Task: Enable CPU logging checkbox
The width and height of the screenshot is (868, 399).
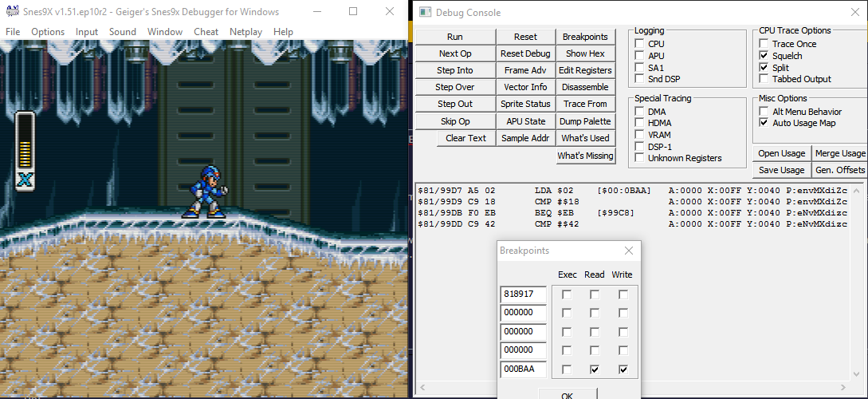Action: point(639,44)
